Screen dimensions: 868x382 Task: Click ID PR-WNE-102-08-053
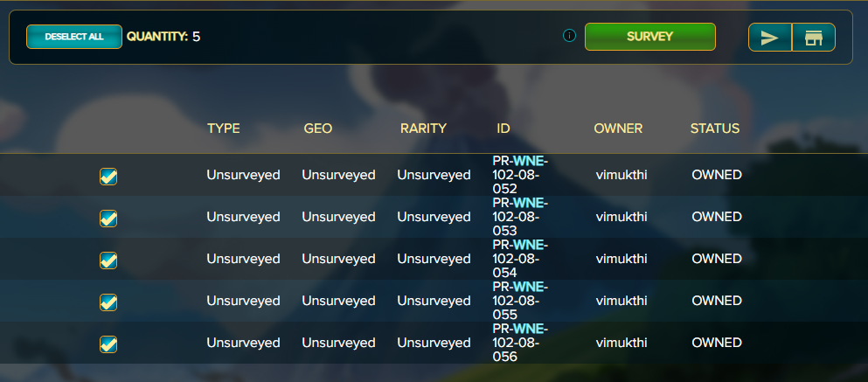[520, 217]
